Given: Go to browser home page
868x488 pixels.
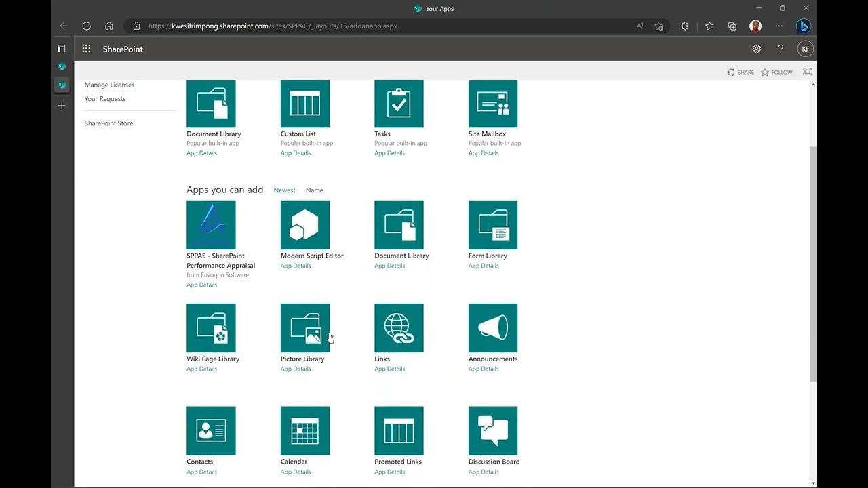Looking at the screenshot, I should coord(108,26).
